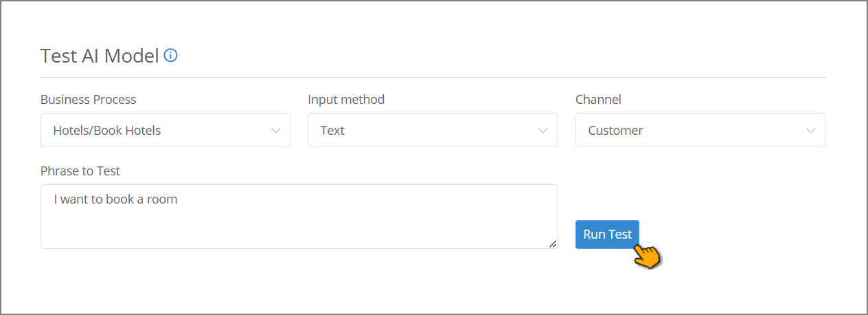Run the AI model test
The image size is (868, 315).
607,235
